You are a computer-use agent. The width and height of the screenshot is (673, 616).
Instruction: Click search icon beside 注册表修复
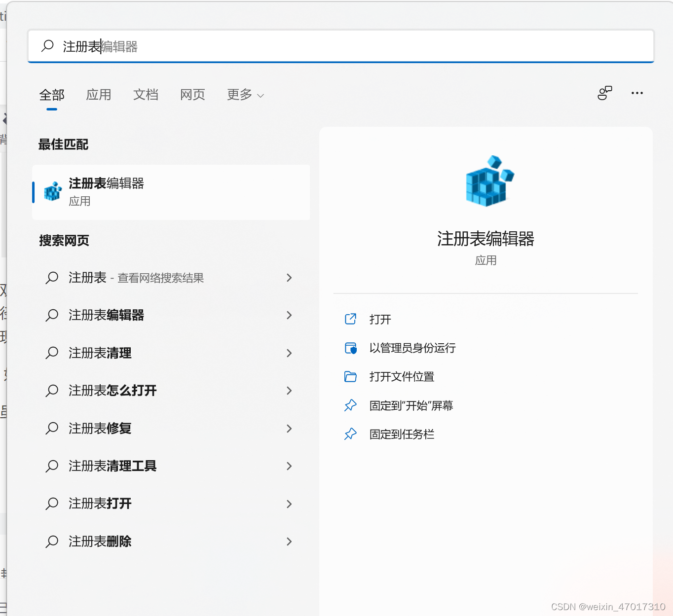52,429
